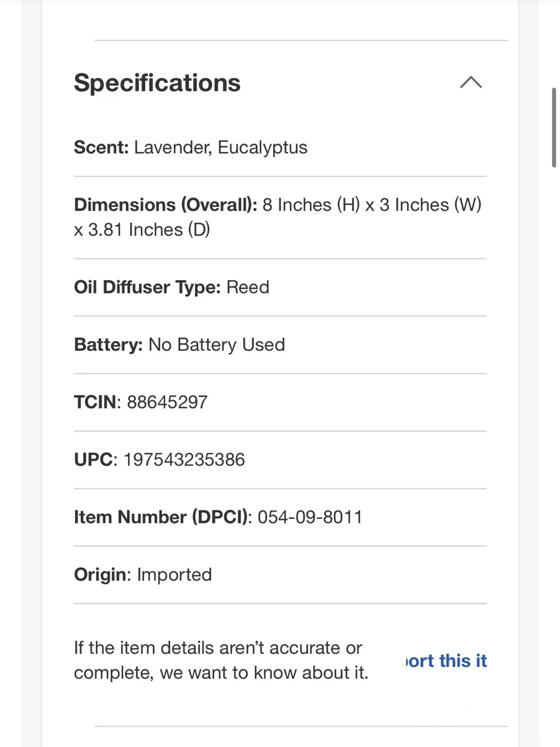560x747 pixels.
Task: Select the Reed diffuser type value
Action: 248,287
